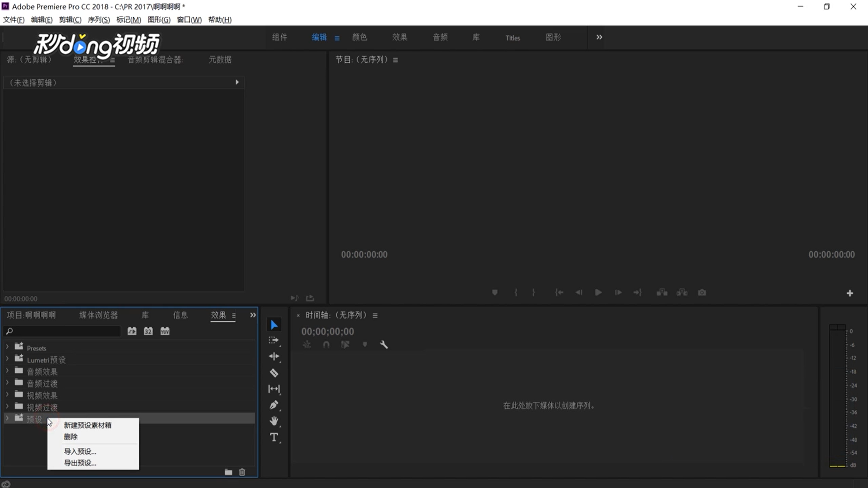Open 元数据 panel tab
Screen dimensions: 868x488
pyautogui.click(x=220, y=60)
